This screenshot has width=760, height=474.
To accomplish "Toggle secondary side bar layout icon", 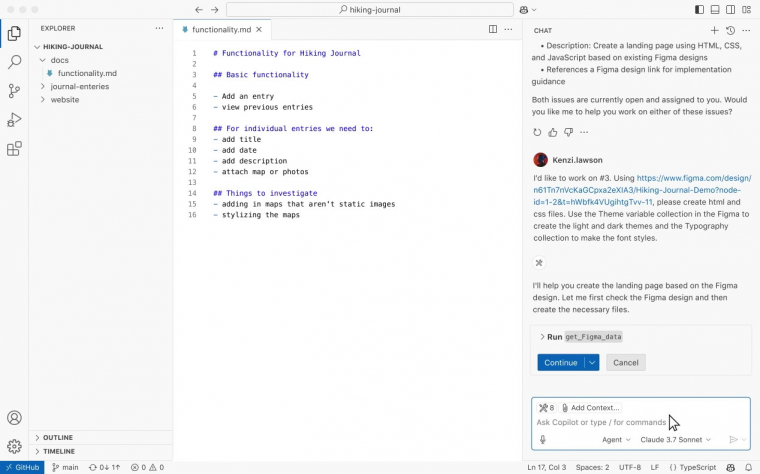I will [x=730, y=10].
